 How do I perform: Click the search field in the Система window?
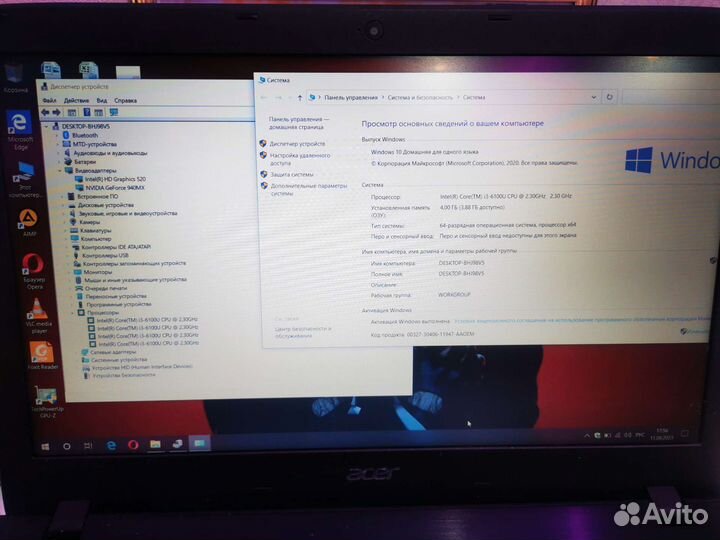pos(670,97)
